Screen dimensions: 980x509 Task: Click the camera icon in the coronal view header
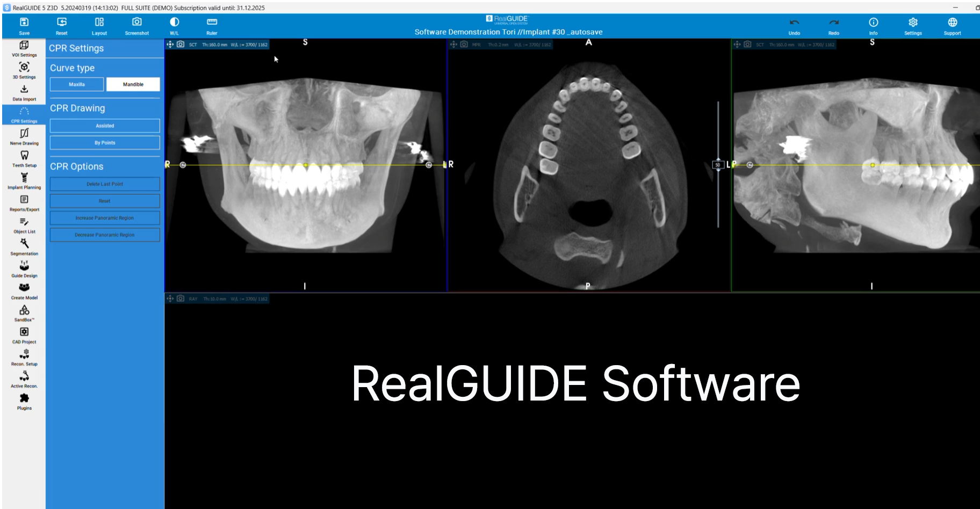click(181, 45)
